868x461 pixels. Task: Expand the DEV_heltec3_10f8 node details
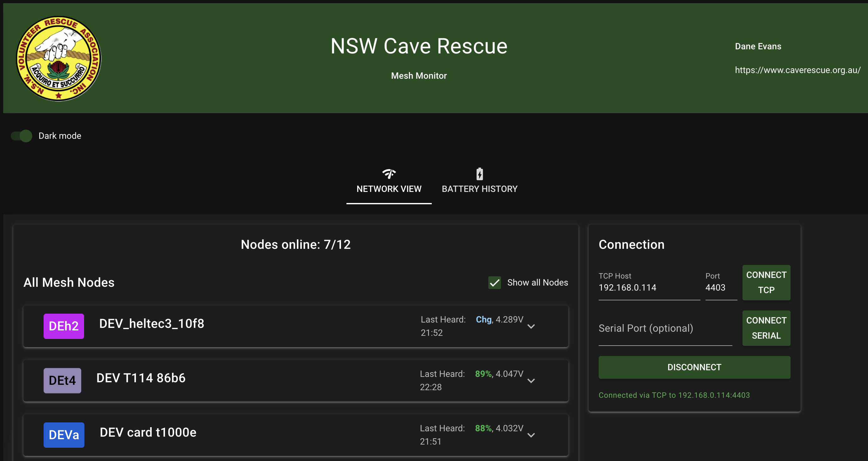(531, 326)
